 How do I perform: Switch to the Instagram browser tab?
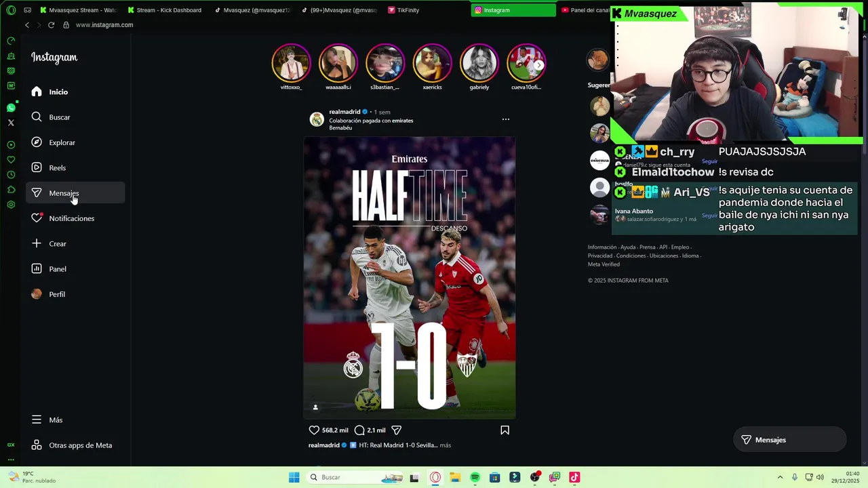coord(513,10)
